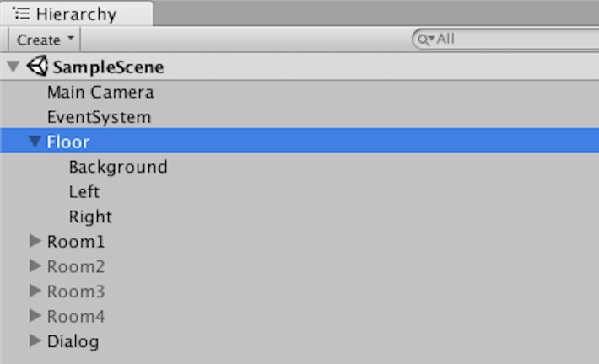Image resolution: width=599 pixels, height=364 pixels.
Task: Select the EventSystem object
Action: 99,117
